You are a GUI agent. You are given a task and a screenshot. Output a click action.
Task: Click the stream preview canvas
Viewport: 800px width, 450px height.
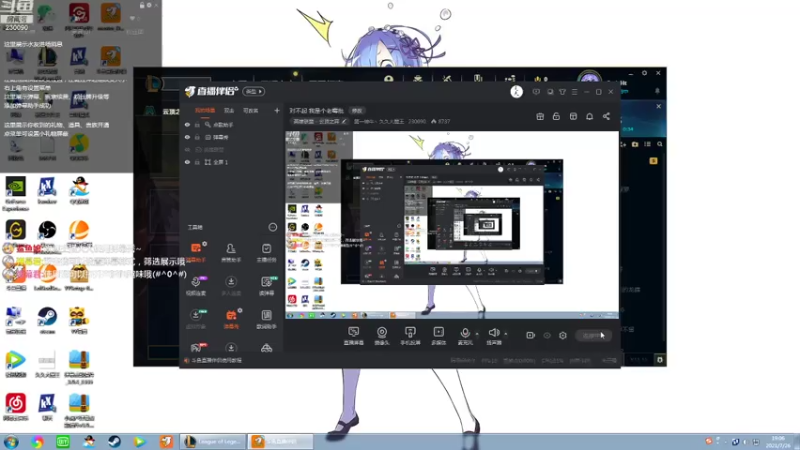(452, 225)
